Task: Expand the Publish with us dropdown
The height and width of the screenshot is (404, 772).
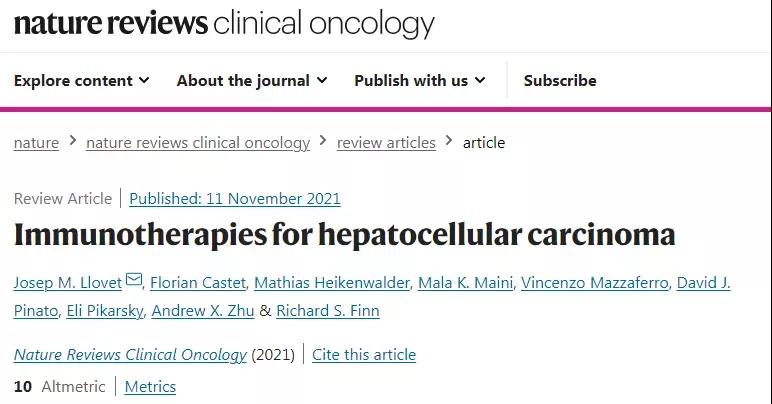Action: pos(420,81)
